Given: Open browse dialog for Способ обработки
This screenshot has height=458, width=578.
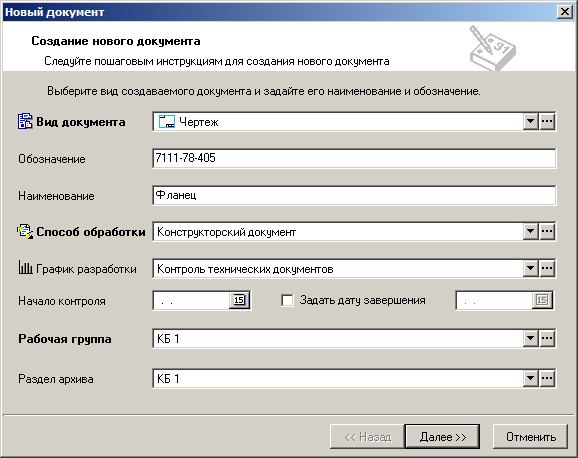Looking at the screenshot, I should (x=547, y=232).
